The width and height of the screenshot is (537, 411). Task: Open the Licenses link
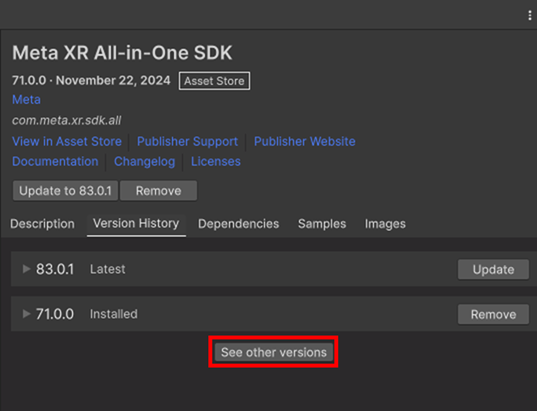pos(216,161)
